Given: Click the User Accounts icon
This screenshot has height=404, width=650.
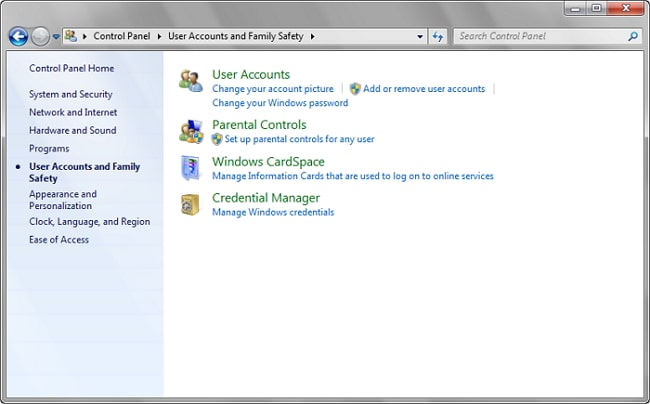Looking at the screenshot, I should [190, 81].
